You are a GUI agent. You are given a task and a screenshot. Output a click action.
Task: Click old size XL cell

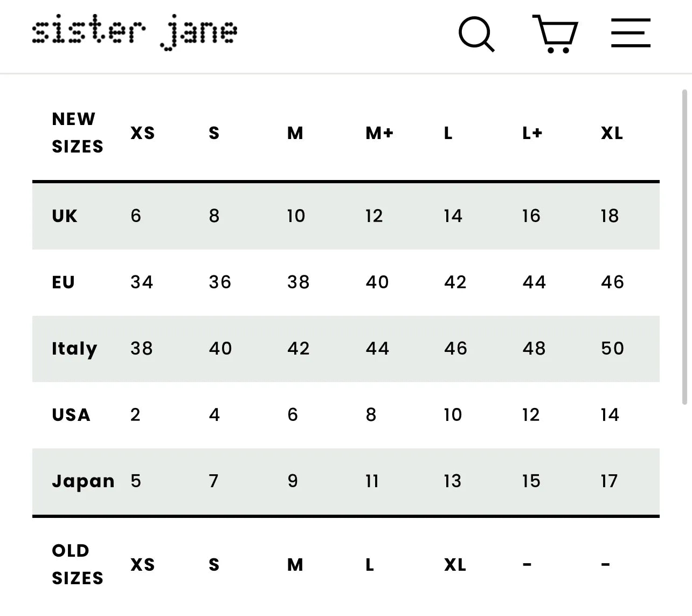(455, 565)
